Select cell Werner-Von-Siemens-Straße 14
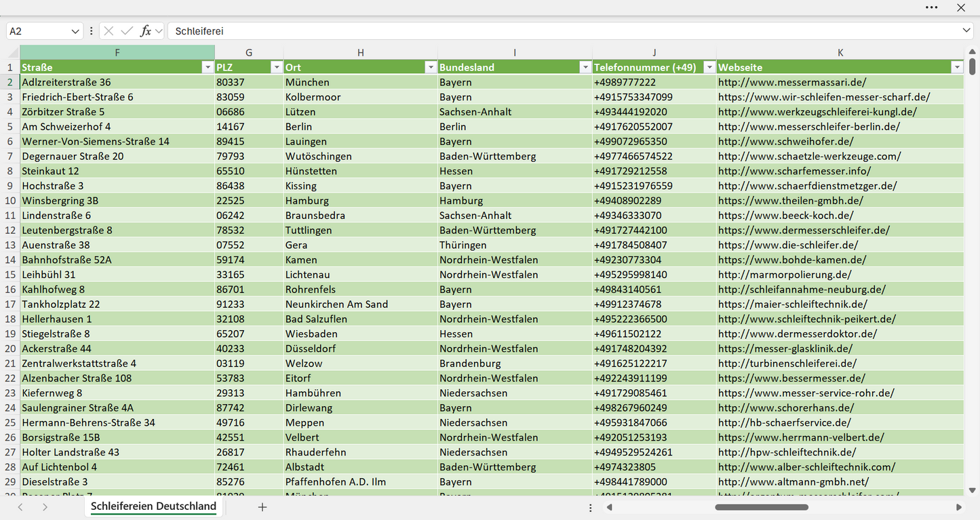Screen dimensions: 980x520 pyautogui.click(x=117, y=142)
